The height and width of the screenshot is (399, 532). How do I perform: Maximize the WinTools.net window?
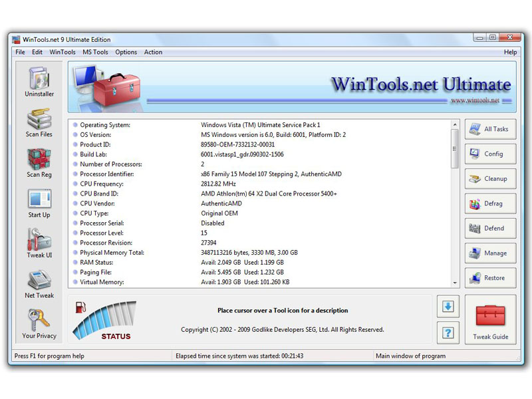(493, 37)
